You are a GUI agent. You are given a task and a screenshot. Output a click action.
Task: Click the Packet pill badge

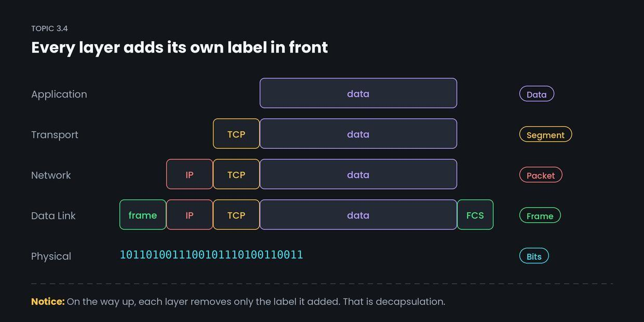click(541, 175)
